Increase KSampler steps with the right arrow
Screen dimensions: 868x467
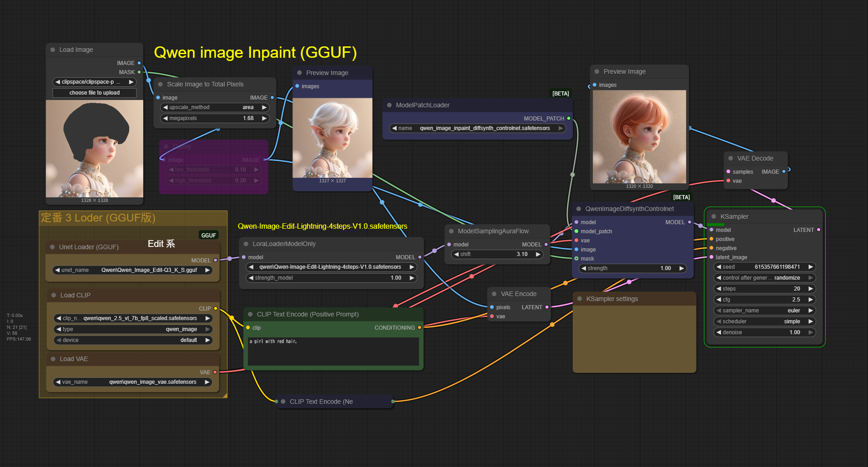[810, 289]
